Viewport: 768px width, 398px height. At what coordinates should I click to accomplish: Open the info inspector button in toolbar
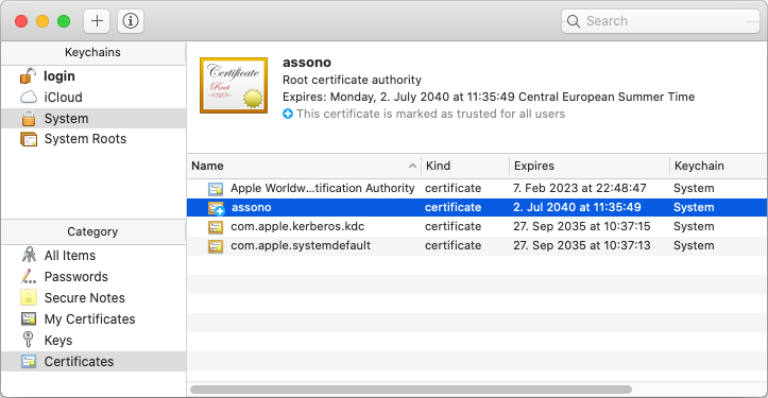(x=130, y=21)
